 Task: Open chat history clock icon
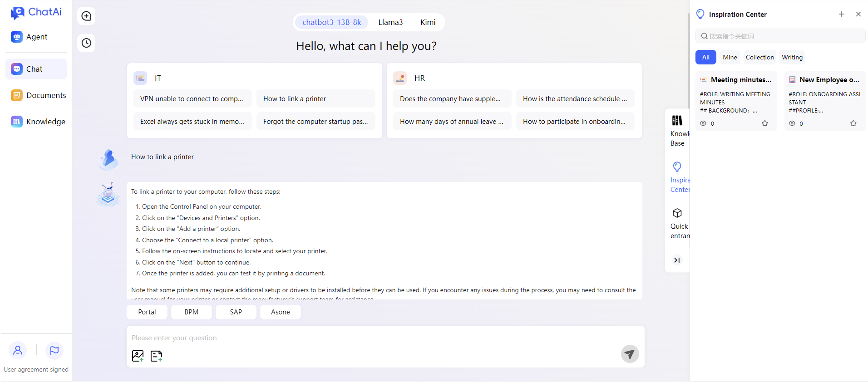pos(86,43)
